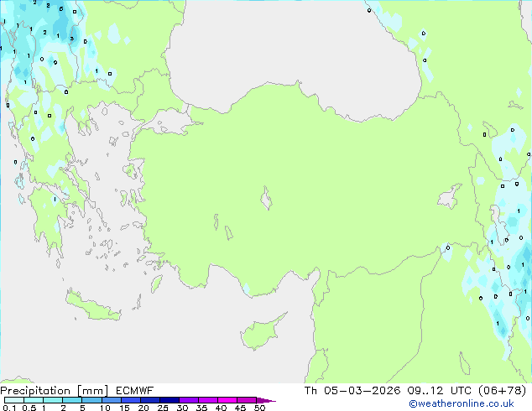Click the legend scale label "35"
This screenshot has width=532, height=411.
click(201, 408)
